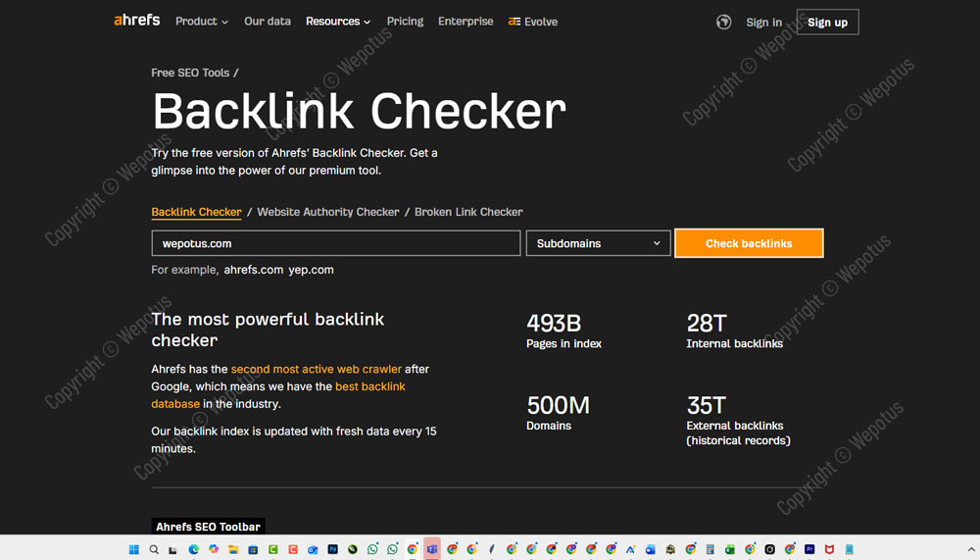Open McAfee from the taskbar
This screenshot has width=980, height=560.
pos(829,549)
